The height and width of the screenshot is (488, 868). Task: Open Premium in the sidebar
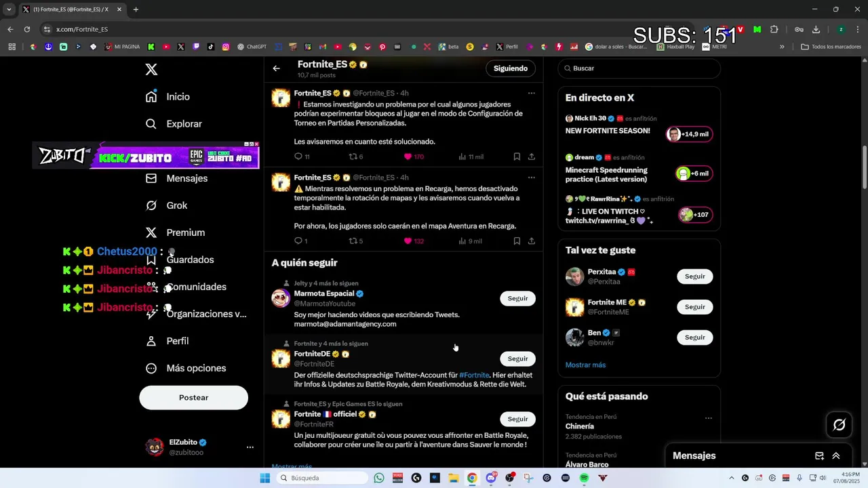(x=176, y=232)
